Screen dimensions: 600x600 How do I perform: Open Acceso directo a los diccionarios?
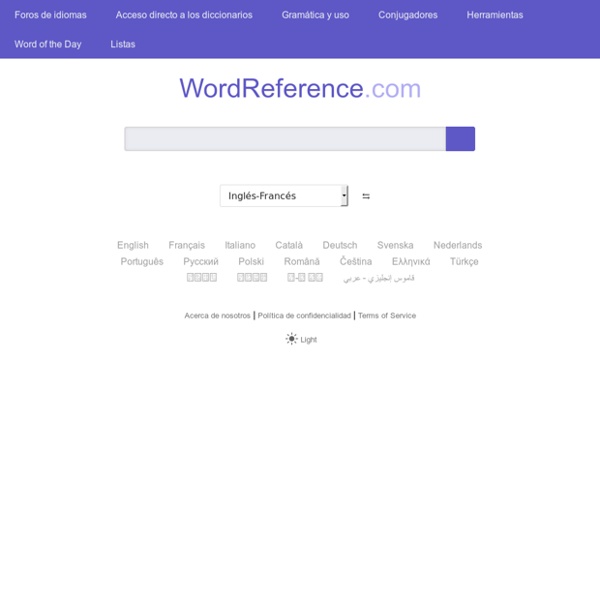(x=184, y=15)
